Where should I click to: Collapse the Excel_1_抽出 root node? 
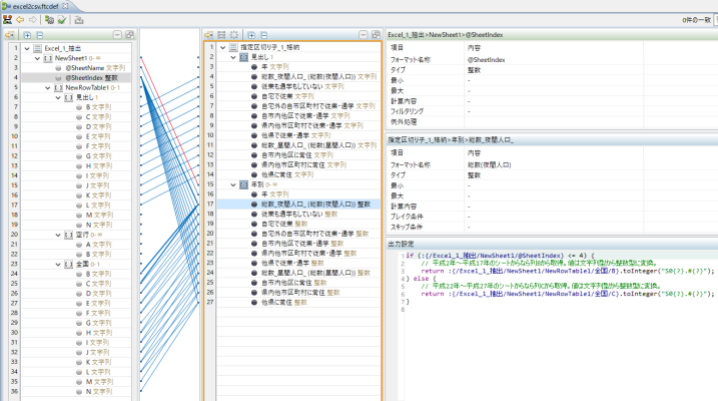pyautogui.click(x=27, y=47)
